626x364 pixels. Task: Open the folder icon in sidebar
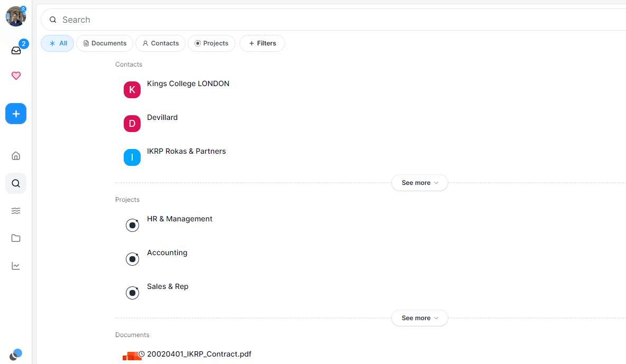(16, 238)
